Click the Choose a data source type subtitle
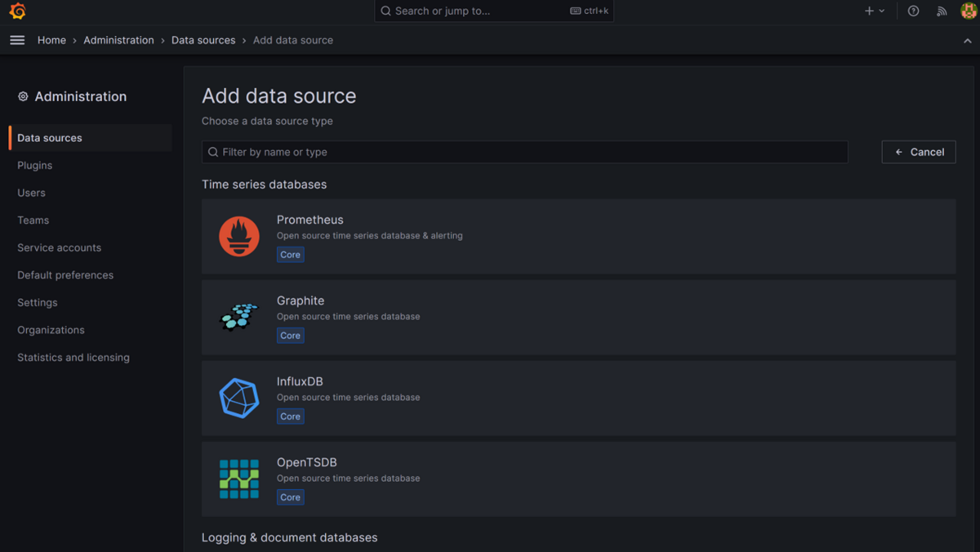Screen dimensions: 980x552 point(267,121)
